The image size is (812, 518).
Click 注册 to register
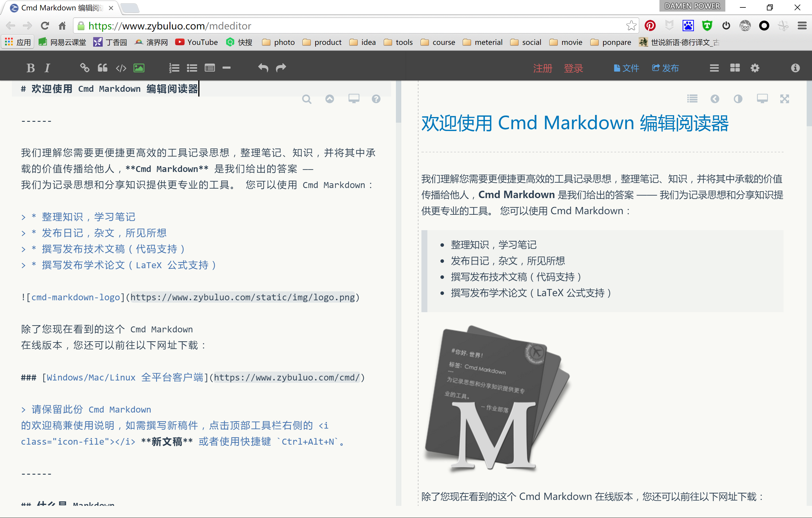[x=543, y=68]
